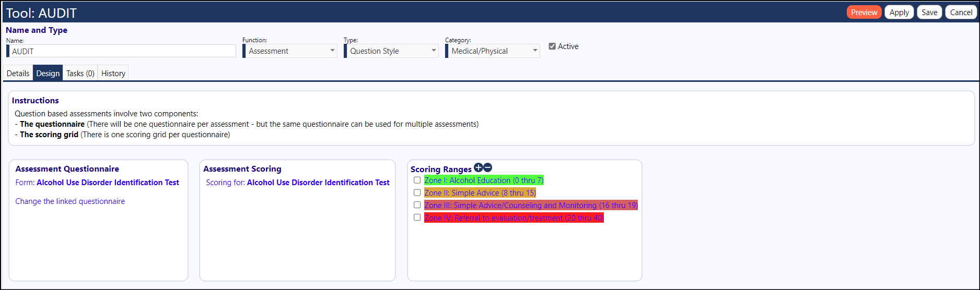Viewport: 980px width, 290px height.
Task: Click the Tool: AUDIT title
Action: tap(41, 13)
